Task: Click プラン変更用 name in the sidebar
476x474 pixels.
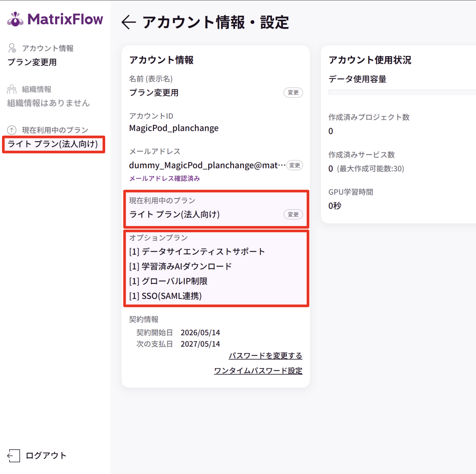Action: [x=32, y=62]
